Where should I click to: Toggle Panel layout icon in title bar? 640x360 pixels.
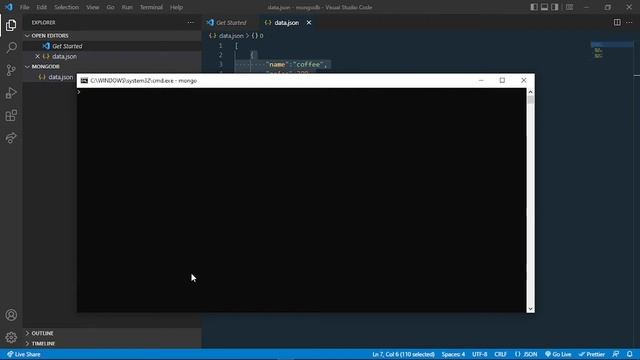point(544,7)
